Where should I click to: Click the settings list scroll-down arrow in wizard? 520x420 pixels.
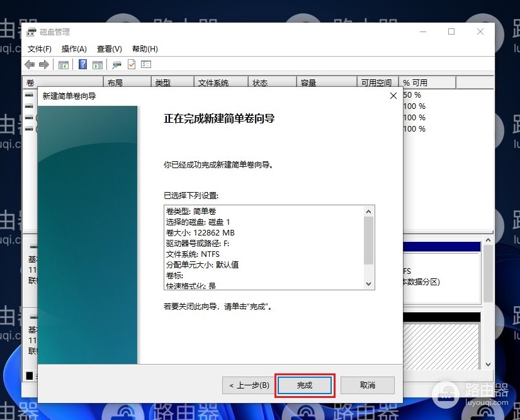pos(369,283)
